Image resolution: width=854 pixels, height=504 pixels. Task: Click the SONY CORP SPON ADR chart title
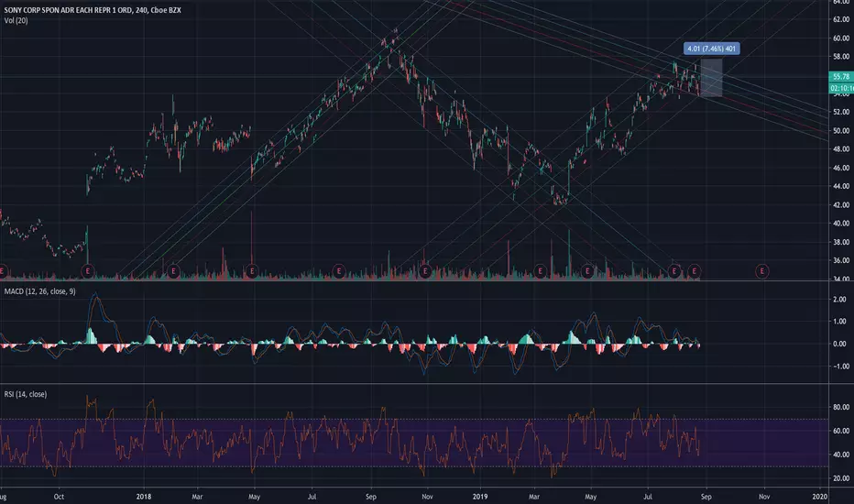click(x=93, y=10)
